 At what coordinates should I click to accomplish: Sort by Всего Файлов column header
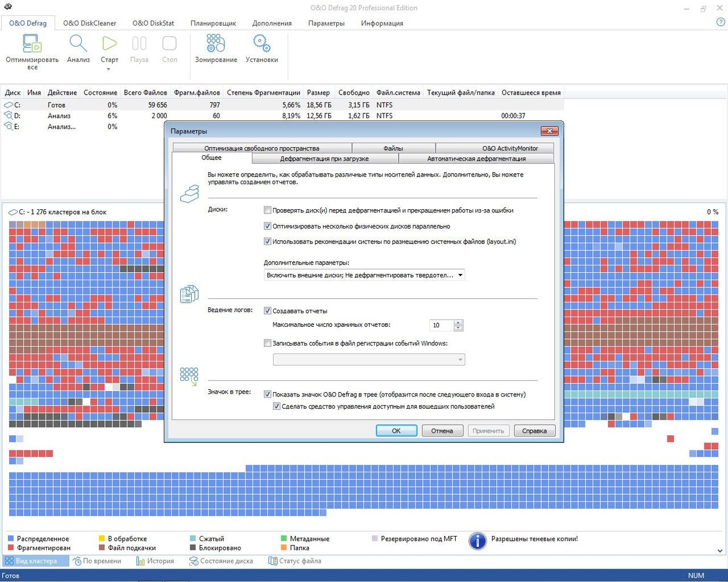pyautogui.click(x=146, y=93)
